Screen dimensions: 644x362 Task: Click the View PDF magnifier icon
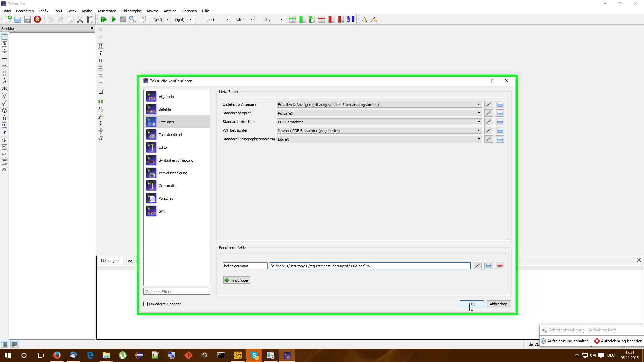(133, 20)
